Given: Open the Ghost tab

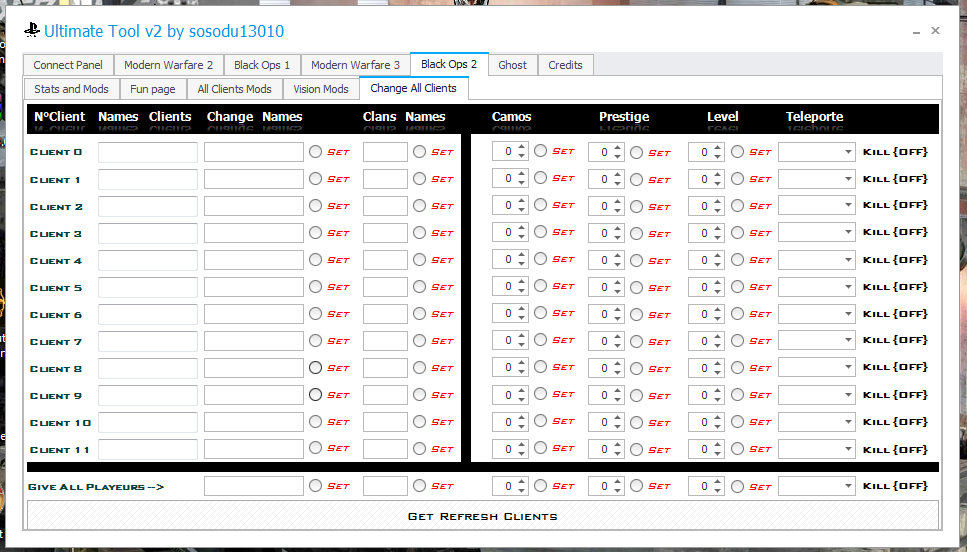Looking at the screenshot, I should coord(512,65).
